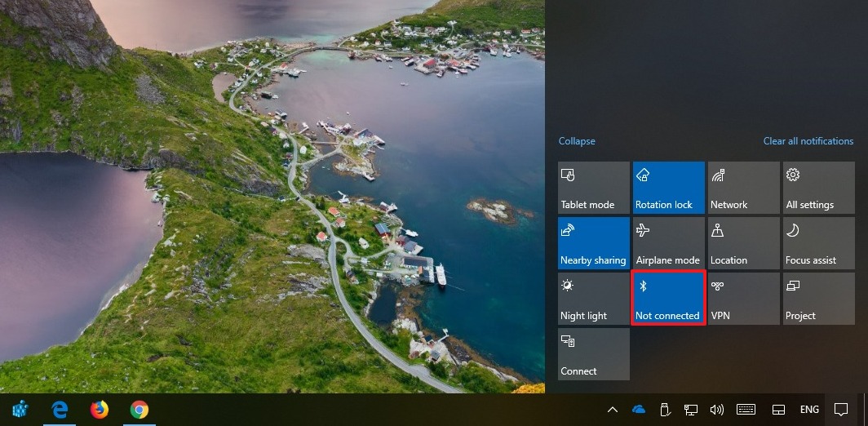
Task: Open the OneDrive cloud tray icon
Action: [639, 410]
